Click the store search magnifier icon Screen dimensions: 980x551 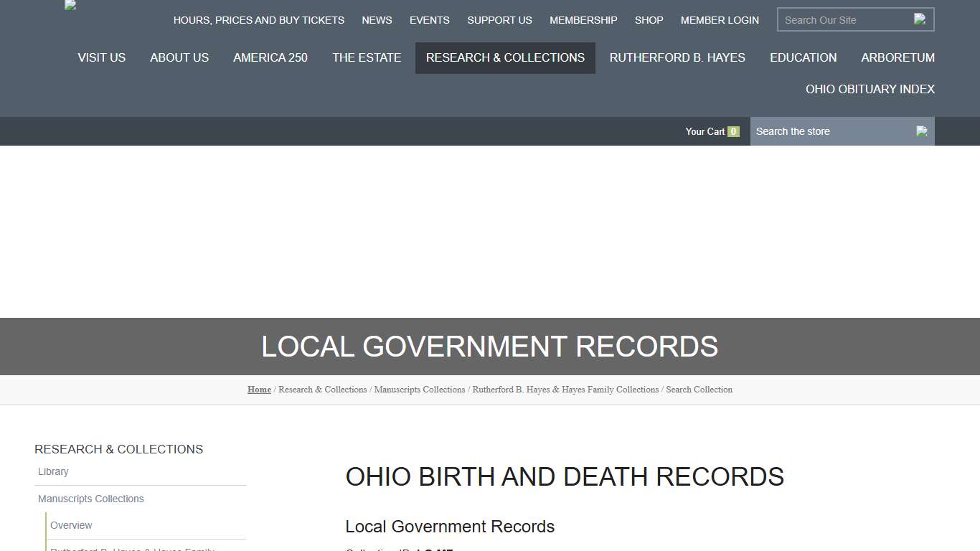(922, 131)
